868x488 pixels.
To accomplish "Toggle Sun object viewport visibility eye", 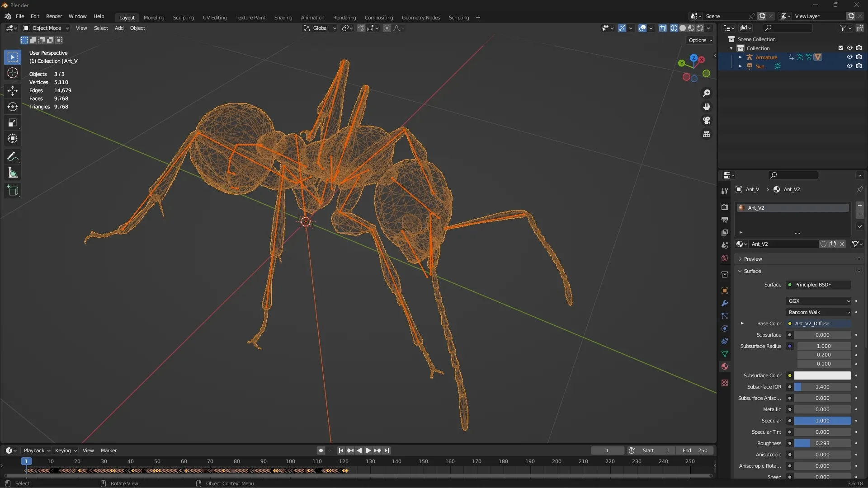I will 849,66.
